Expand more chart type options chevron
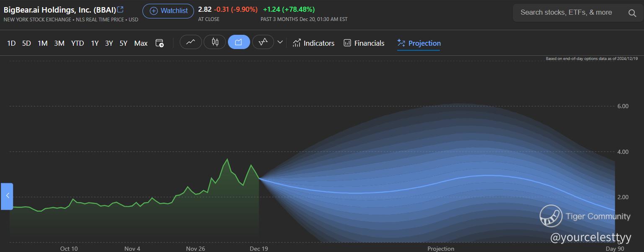644x252 pixels. [x=280, y=42]
